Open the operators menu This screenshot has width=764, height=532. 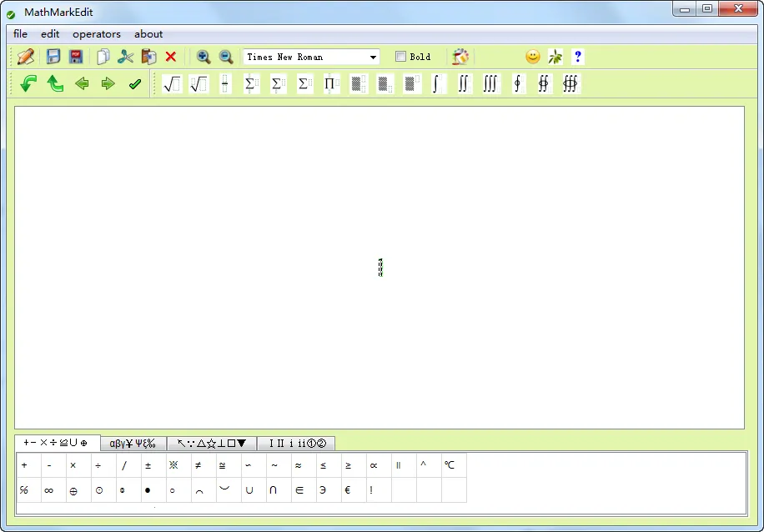[97, 34]
